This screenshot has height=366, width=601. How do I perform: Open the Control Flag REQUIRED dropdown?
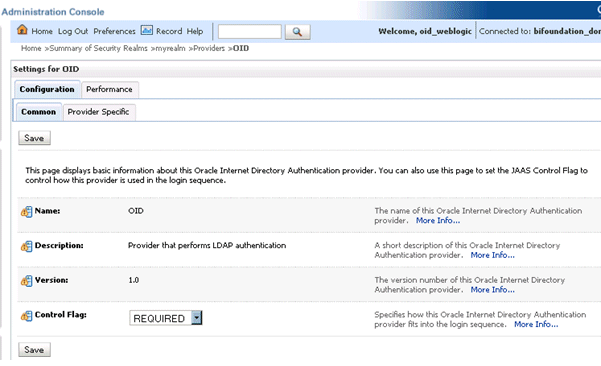[166, 318]
